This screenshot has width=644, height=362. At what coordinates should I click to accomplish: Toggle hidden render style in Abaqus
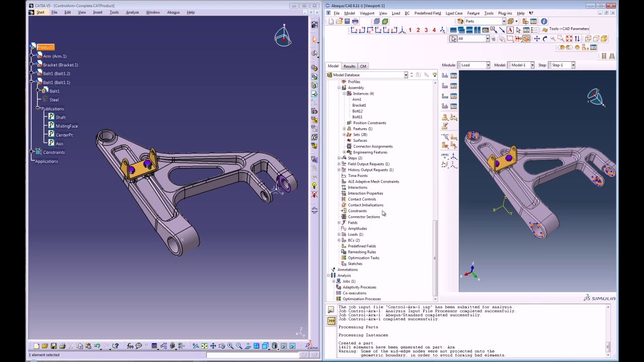point(596,39)
